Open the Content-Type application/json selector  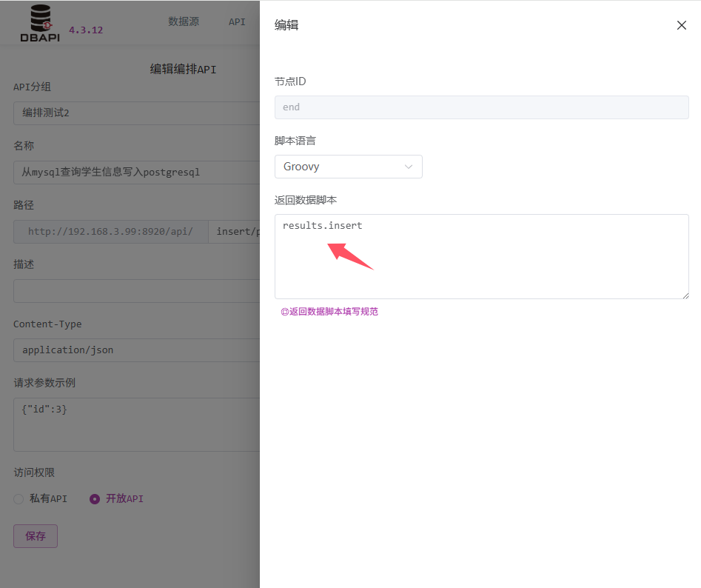click(x=137, y=350)
